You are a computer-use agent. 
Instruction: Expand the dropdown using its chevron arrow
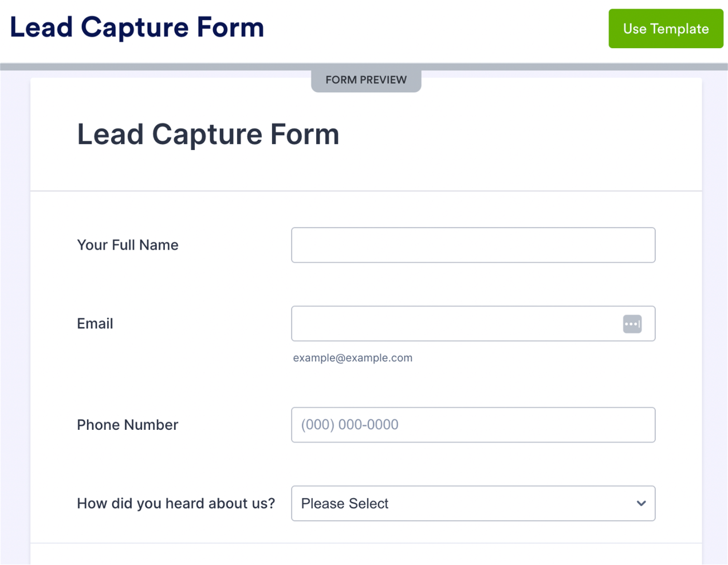coord(641,504)
